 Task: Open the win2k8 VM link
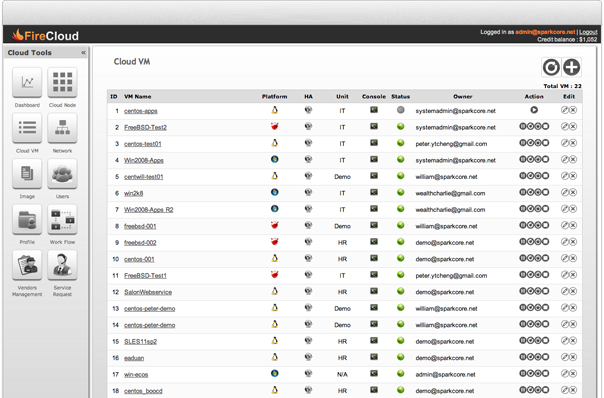click(x=133, y=193)
